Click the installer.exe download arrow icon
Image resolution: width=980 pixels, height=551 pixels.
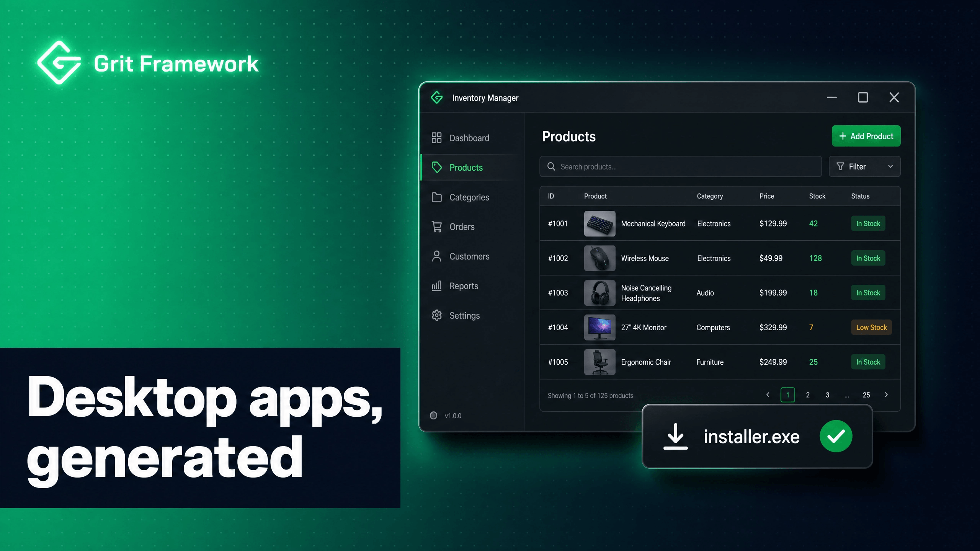click(x=675, y=436)
